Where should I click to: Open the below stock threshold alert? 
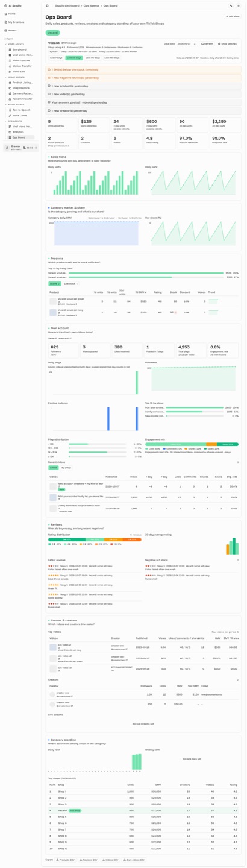coord(143,69)
